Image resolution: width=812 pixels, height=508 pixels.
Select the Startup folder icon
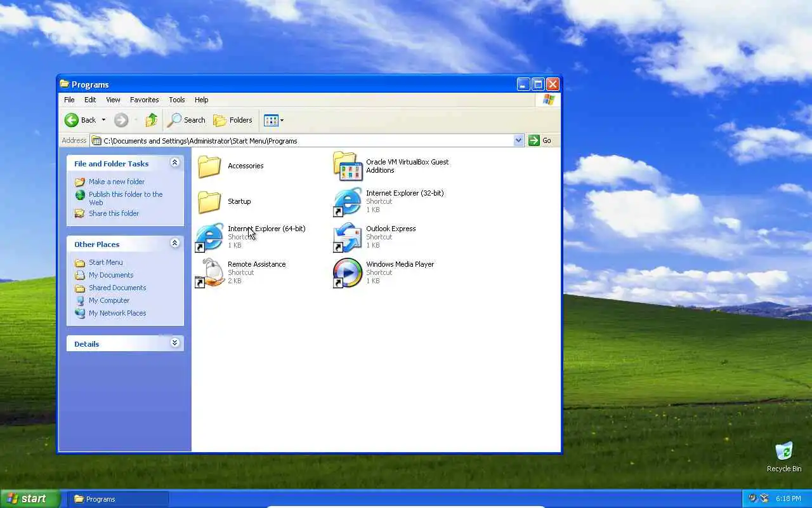(209, 202)
